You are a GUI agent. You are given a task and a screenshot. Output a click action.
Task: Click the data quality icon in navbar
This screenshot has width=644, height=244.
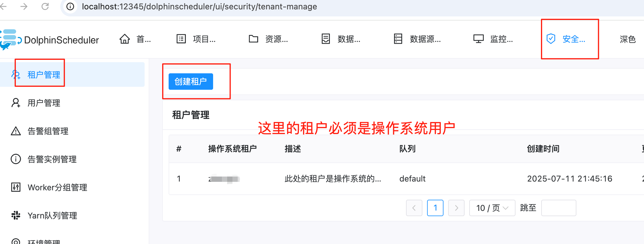point(326,39)
